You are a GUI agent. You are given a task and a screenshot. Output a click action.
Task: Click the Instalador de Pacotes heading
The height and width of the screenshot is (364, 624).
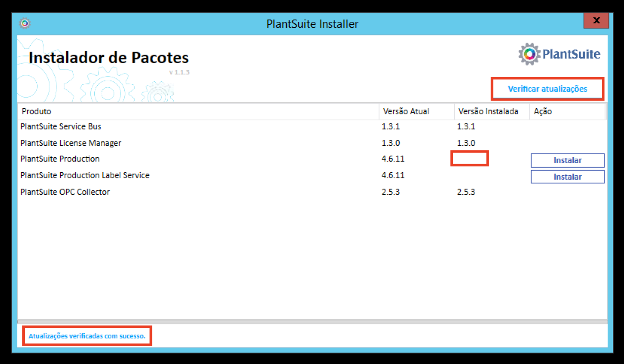coord(109,58)
